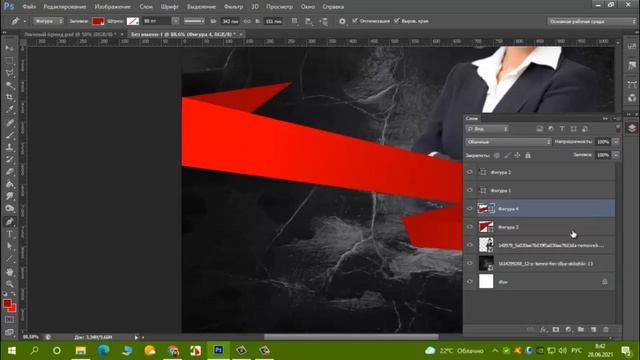Select the Paint Bucket tool
The image size is (640, 360).
9,184
